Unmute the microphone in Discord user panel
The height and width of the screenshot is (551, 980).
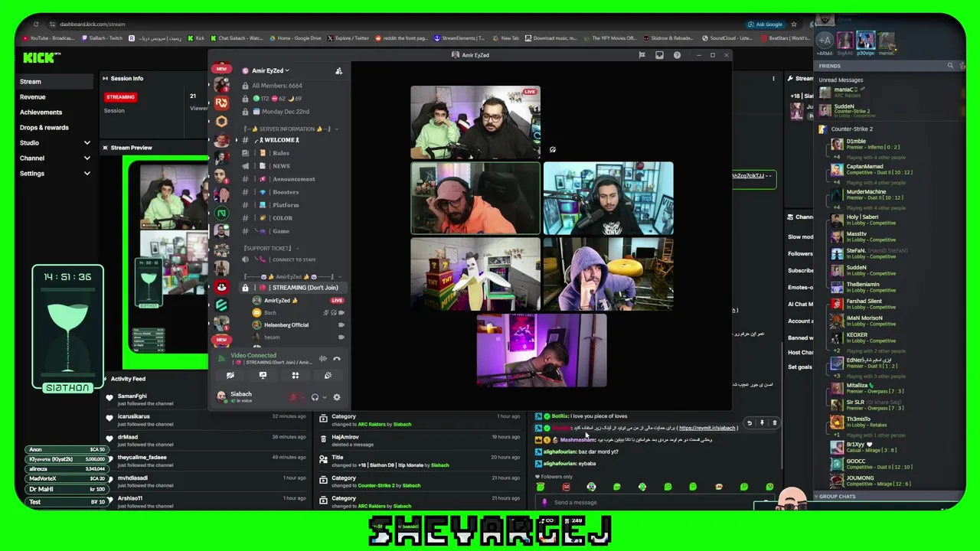pos(292,397)
